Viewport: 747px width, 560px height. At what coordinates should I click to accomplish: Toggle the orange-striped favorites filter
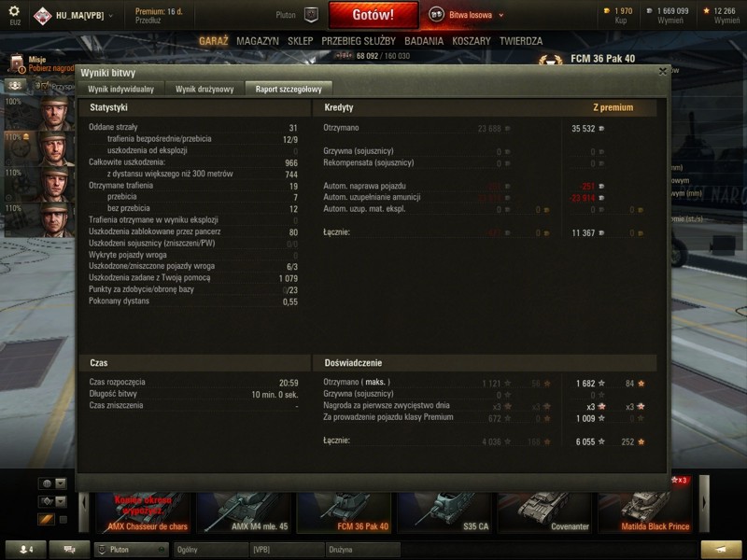(46, 519)
